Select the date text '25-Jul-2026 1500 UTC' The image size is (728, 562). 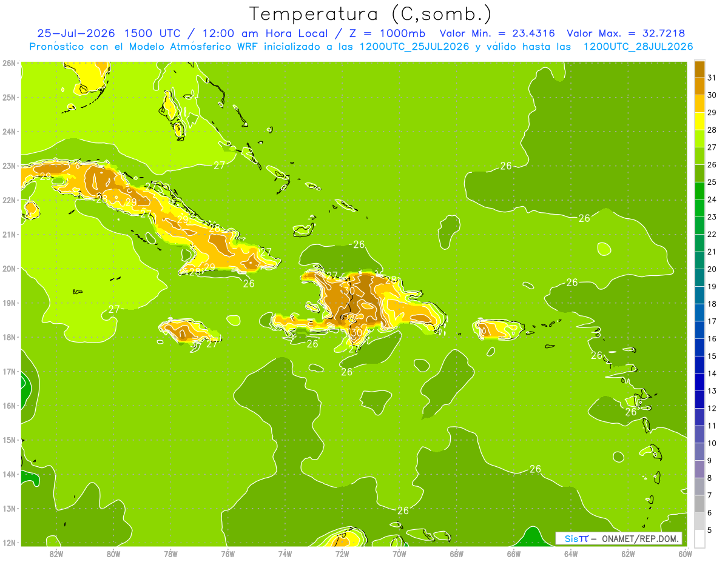pos(112,33)
